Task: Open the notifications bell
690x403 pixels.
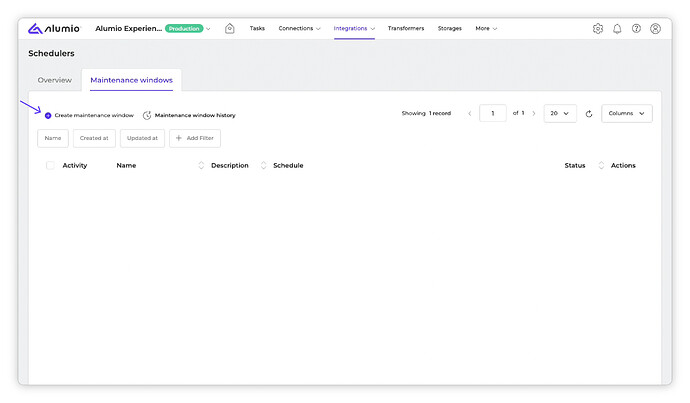Action: pyautogui.click(x=617, y=29)
